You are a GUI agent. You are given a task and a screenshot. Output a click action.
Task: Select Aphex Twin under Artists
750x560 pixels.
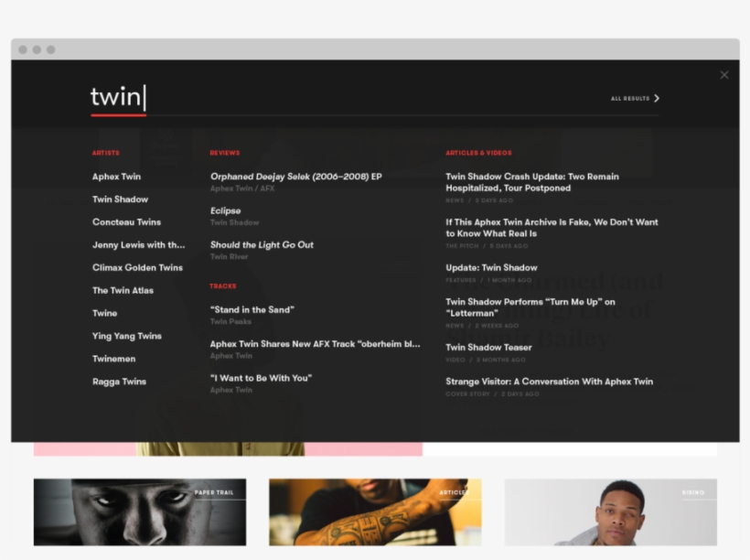pos(116,177)
